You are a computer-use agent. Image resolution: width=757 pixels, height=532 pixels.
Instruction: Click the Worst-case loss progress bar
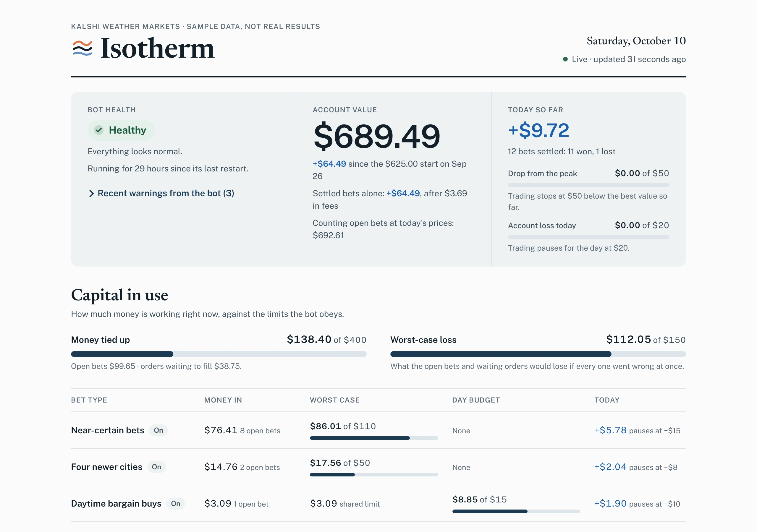[538, 354]
